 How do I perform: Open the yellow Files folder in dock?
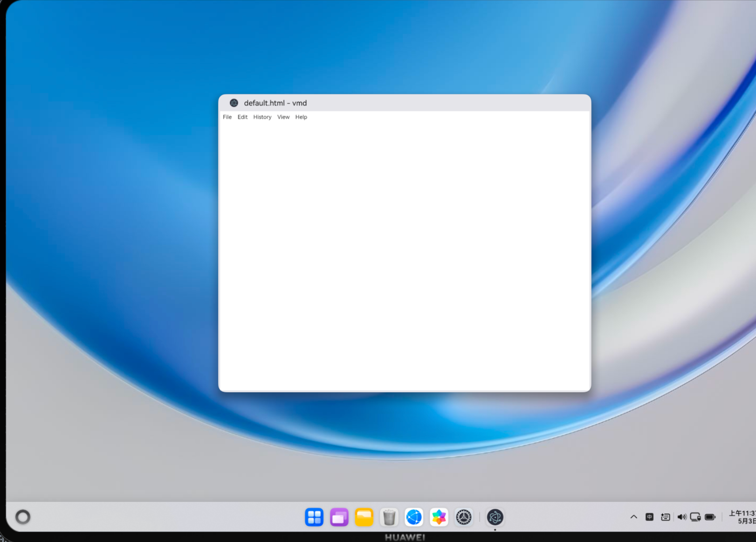pyautogui.click(x=364, y=517)
